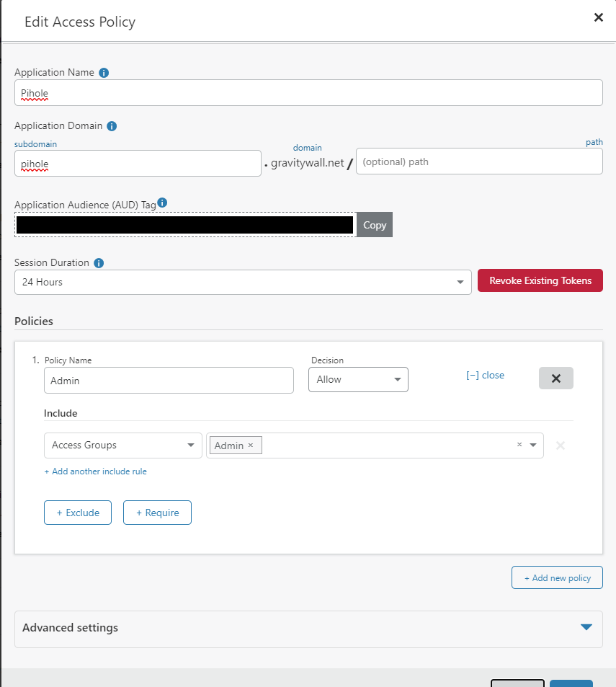Click the Session Duration info icon
The width and height of the screenshot is (616, 687).
click(x=99, y=262)
